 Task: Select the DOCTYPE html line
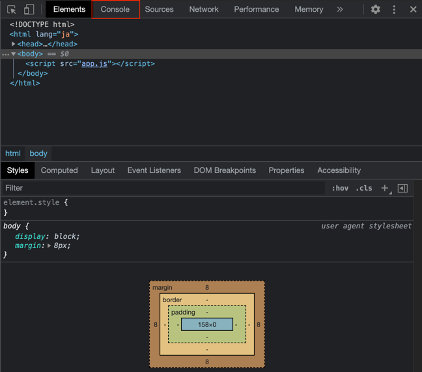(x=42, y=24)
